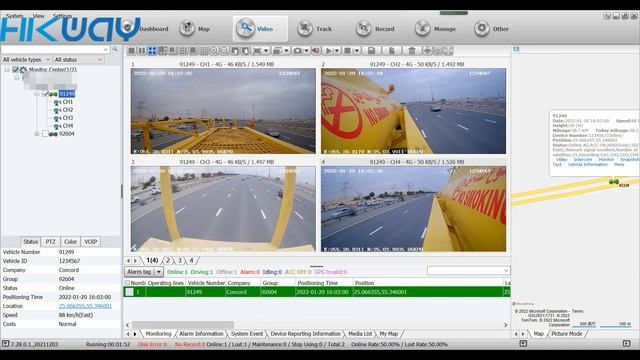Click the zoom-out magnifier toolbar icon
Screen dimensions: 640x360
click(x=224, y=51)
